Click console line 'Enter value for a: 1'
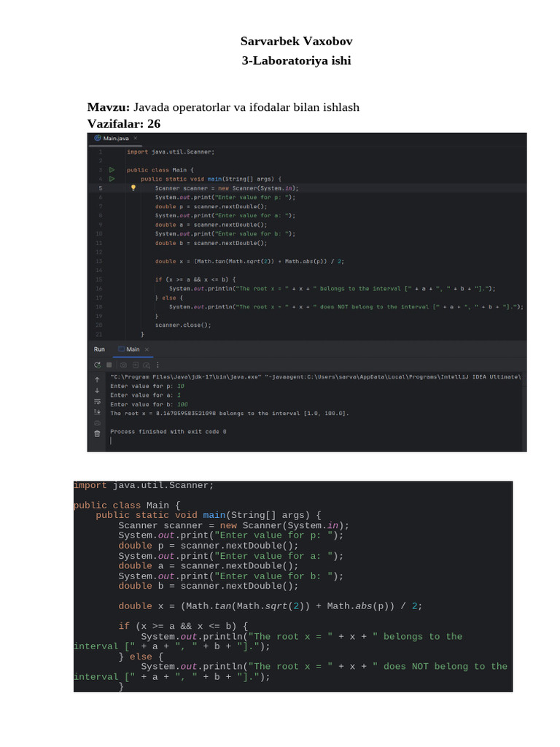 tap(146, 395)
